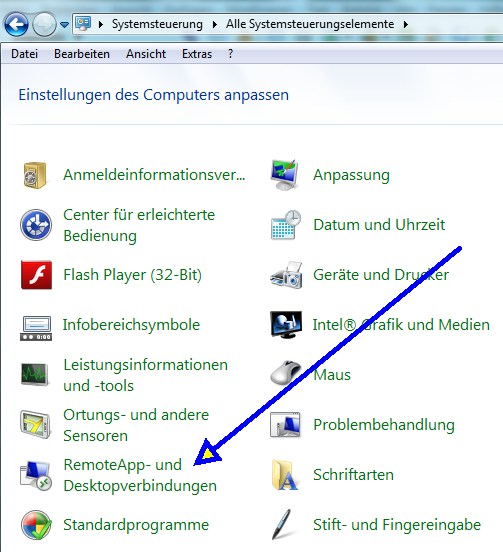Open the Datum und Uhrzeit link
This screenshot has height=552, width=503.
coord(379,225)
